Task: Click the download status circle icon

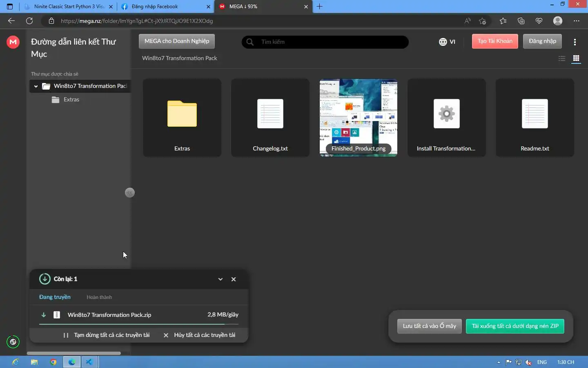Action: click(45, 279)
